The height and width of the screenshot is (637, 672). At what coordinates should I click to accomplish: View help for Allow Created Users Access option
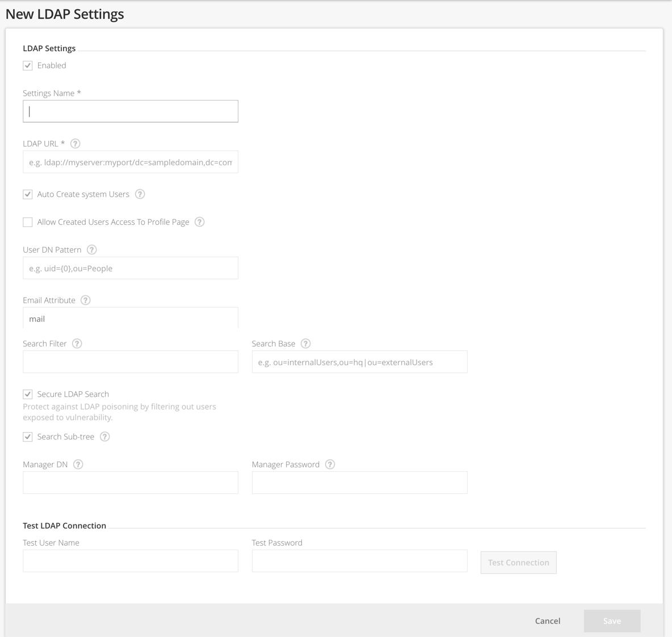[199, 222]
